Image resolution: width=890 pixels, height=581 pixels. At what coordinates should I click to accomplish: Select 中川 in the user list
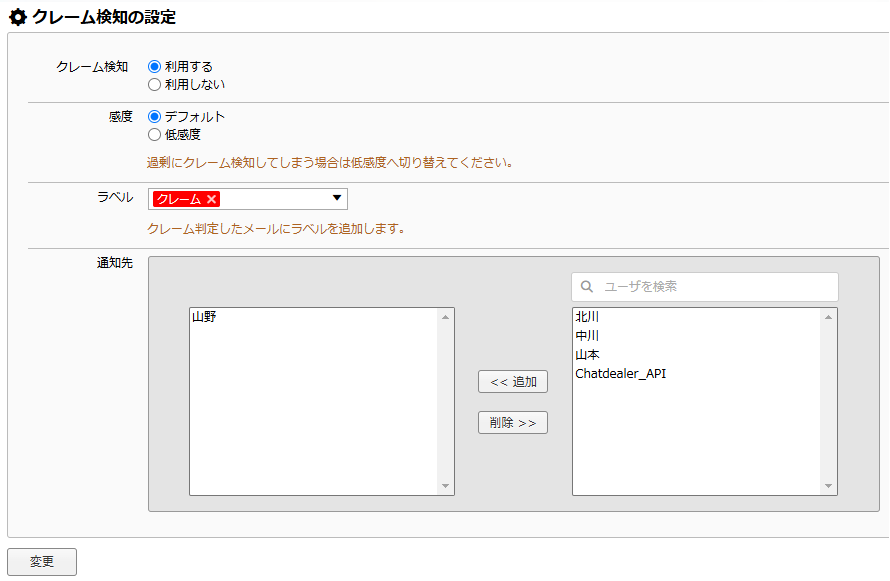coord(587,336)
